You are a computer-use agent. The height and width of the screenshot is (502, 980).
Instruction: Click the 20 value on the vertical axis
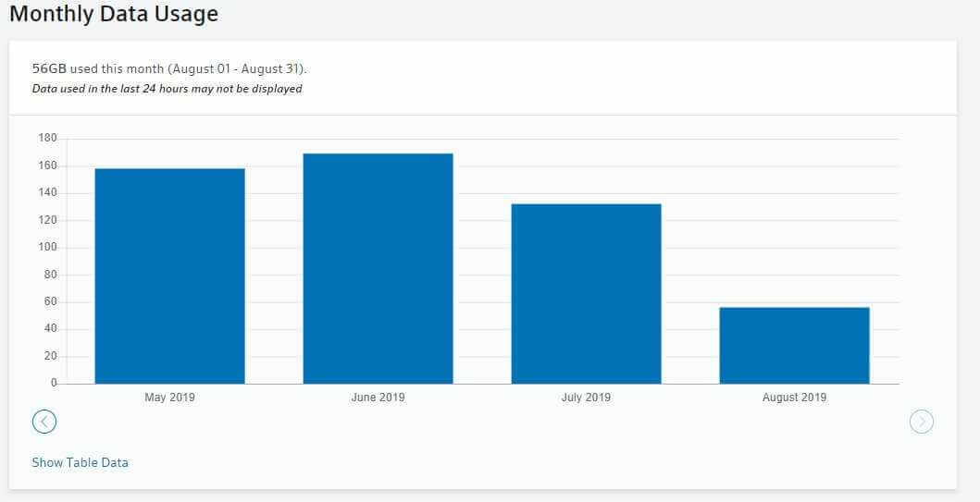pyautogui.click(x=50, y=356)
